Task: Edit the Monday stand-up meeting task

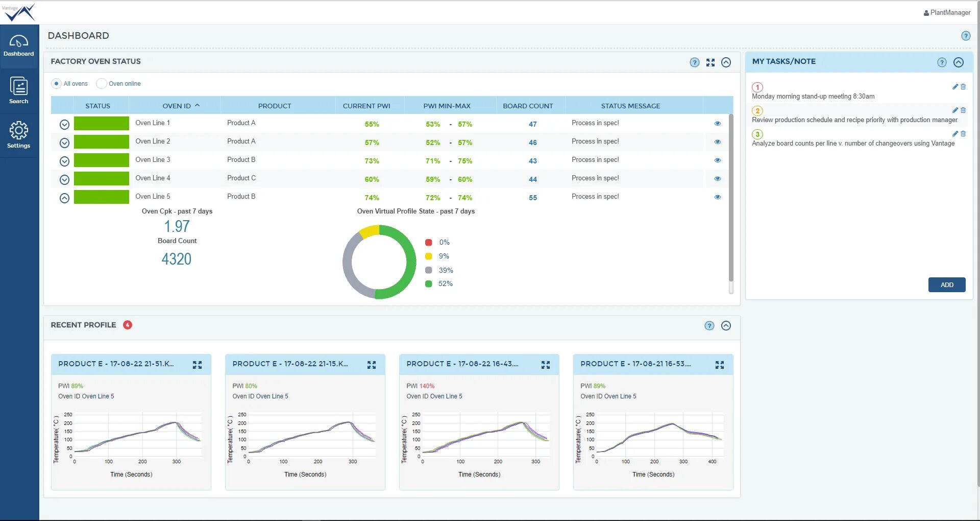Action: 955,87
